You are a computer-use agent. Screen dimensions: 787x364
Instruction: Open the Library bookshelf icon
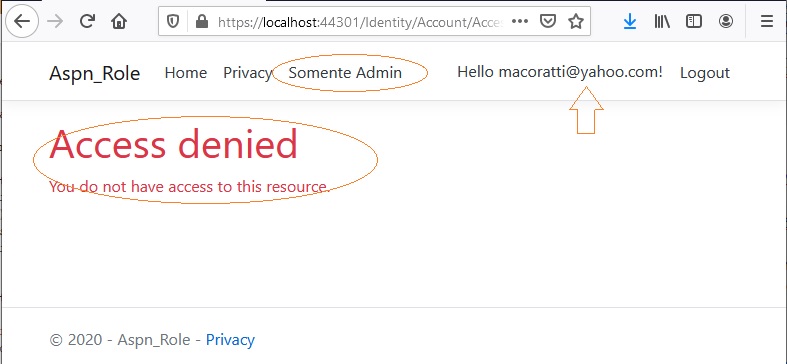(662, 21)
